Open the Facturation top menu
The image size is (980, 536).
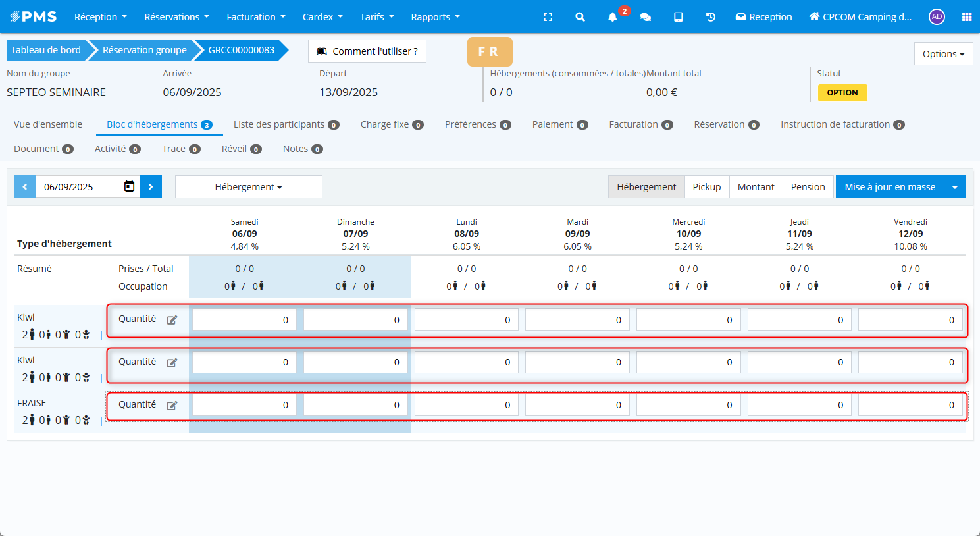click(255, 17)
